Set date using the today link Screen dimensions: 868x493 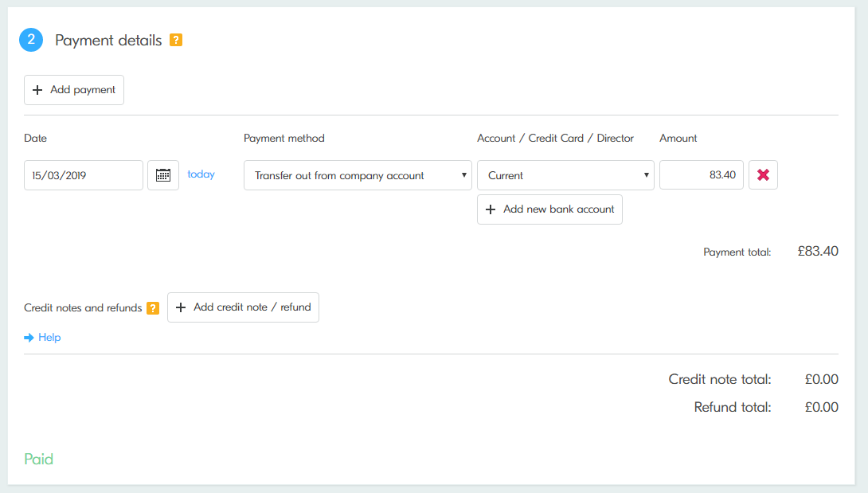201,174
